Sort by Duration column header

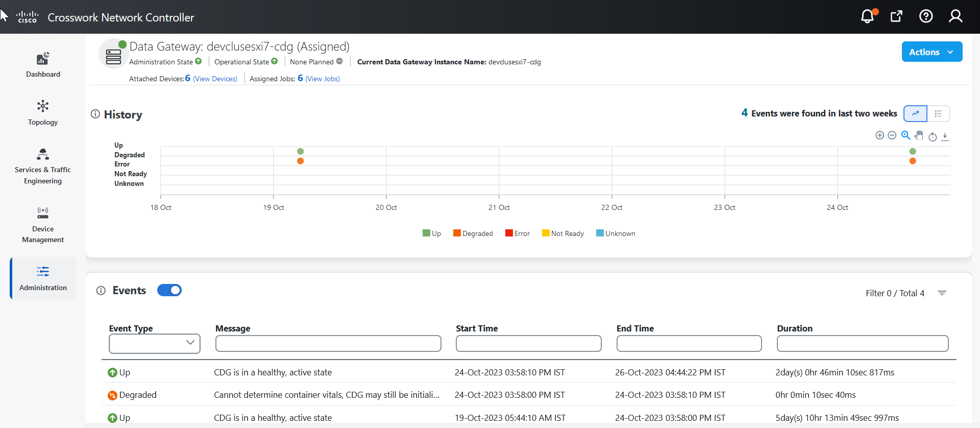795,328
